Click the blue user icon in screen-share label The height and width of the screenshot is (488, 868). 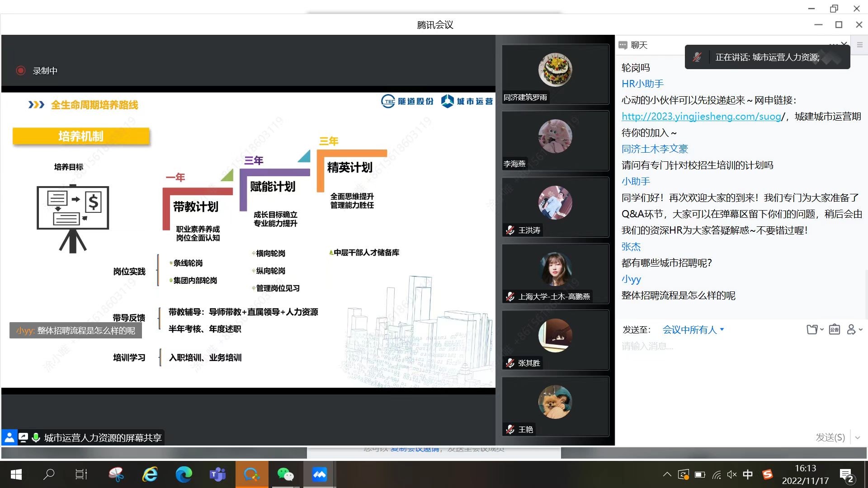coord(9,437)
